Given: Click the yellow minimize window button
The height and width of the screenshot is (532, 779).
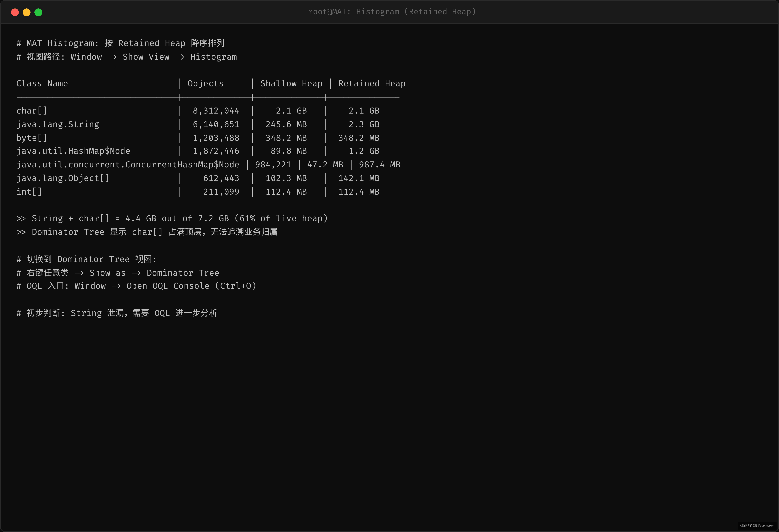Looking at the screenshot, I should point(26,12).
